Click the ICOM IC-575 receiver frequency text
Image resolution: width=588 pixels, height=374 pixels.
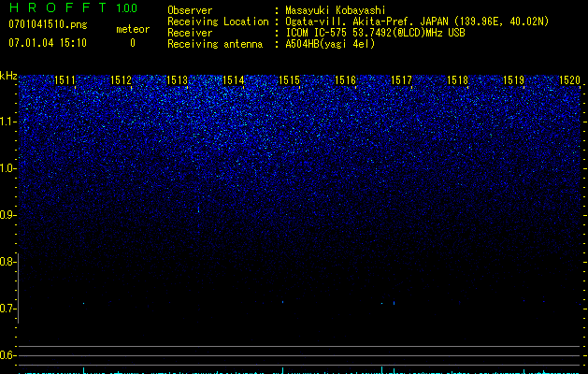[375, 33]
